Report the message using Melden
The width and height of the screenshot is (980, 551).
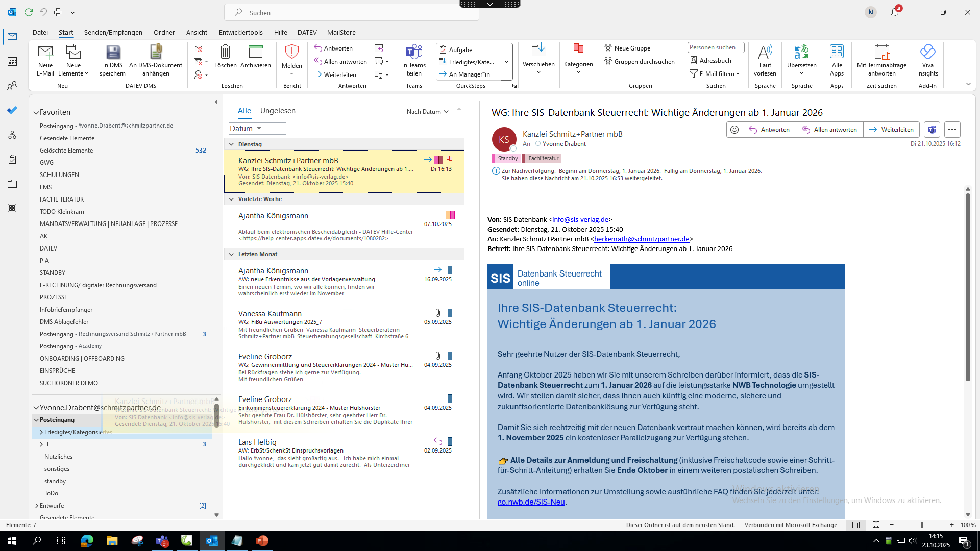291,60
